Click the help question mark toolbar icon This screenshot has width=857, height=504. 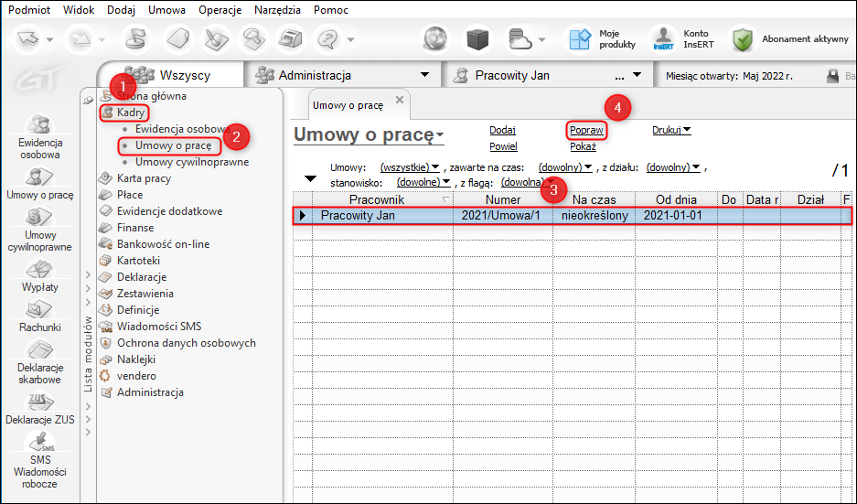point(328,39)
